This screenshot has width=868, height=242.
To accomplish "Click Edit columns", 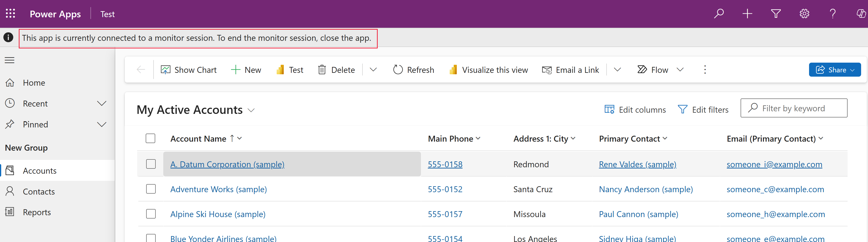I will pyautogui.click(x=635, y=110).
